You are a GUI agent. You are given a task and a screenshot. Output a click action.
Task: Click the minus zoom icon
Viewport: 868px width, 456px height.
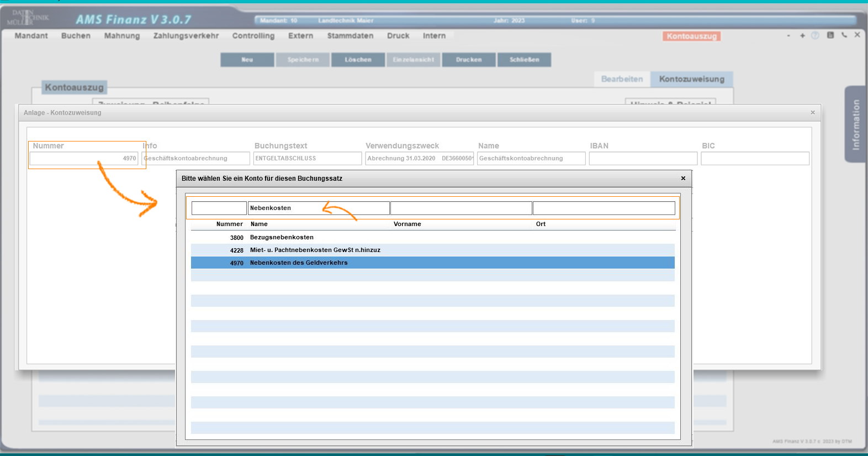tap(788, 35)
